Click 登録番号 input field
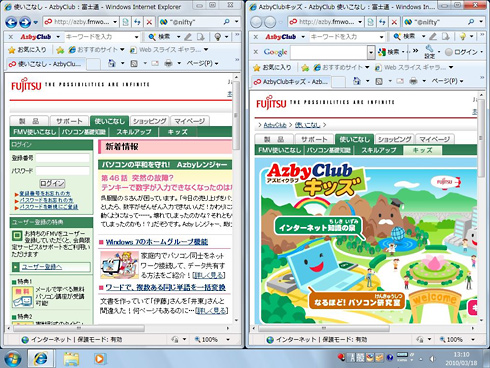490x368 pixels. pyautogui.click(x=63, y=158)
